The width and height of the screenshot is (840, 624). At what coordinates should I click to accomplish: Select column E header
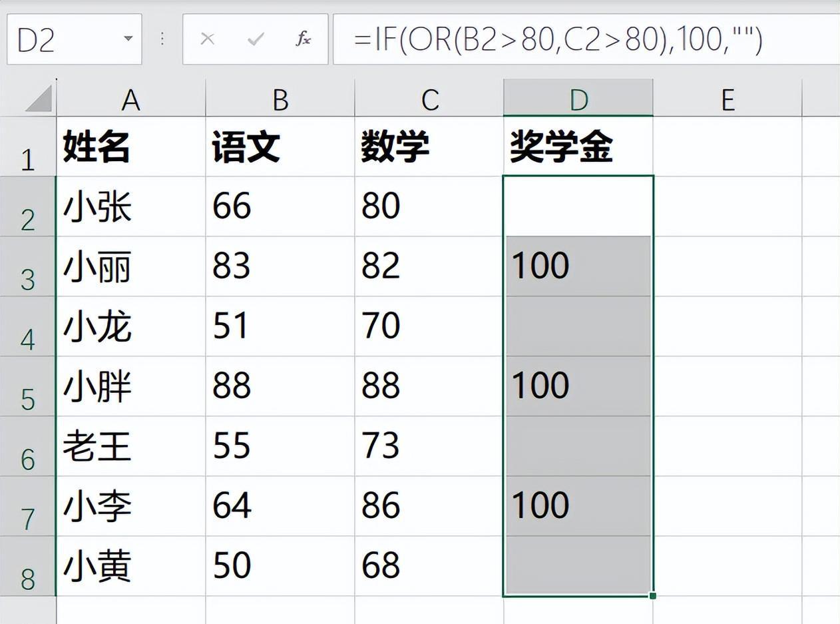click(x=728, y=99)
